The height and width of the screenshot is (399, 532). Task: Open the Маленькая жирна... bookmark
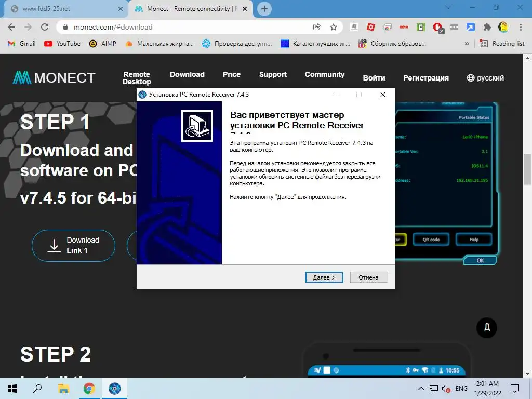(x=159, y=44)
